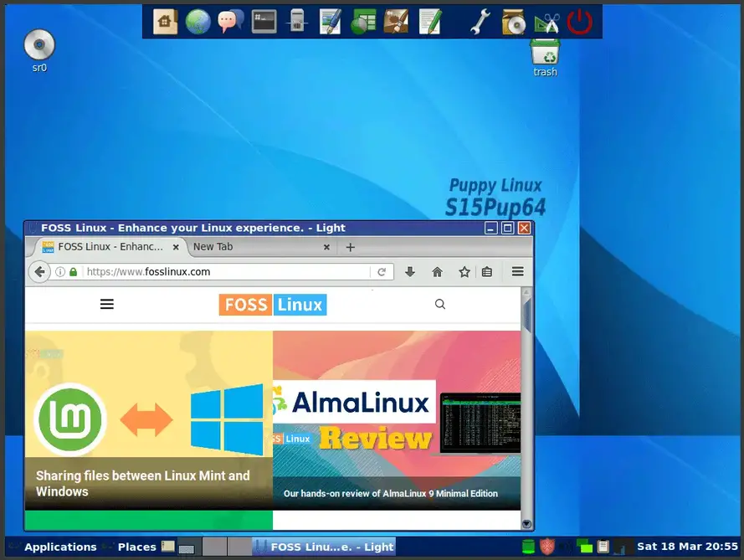Click the browser vertical scrollbar thumb

pyautogui.click(x=526, y=313)
